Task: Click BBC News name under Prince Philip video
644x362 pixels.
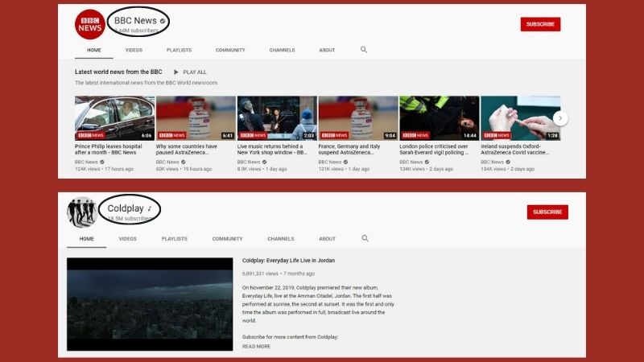Action: pyautogui.click(x=86, y=162)
